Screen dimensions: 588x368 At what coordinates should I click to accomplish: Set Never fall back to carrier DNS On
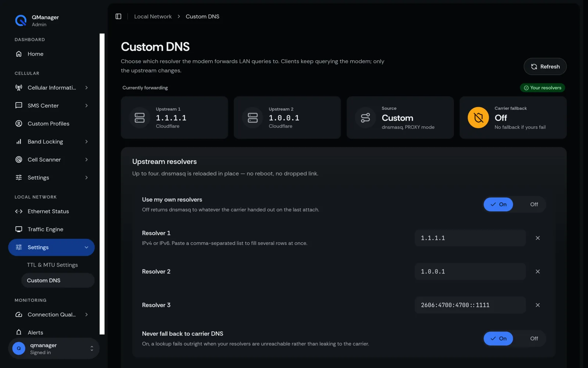pyautogui.click(x=498, y=339)
